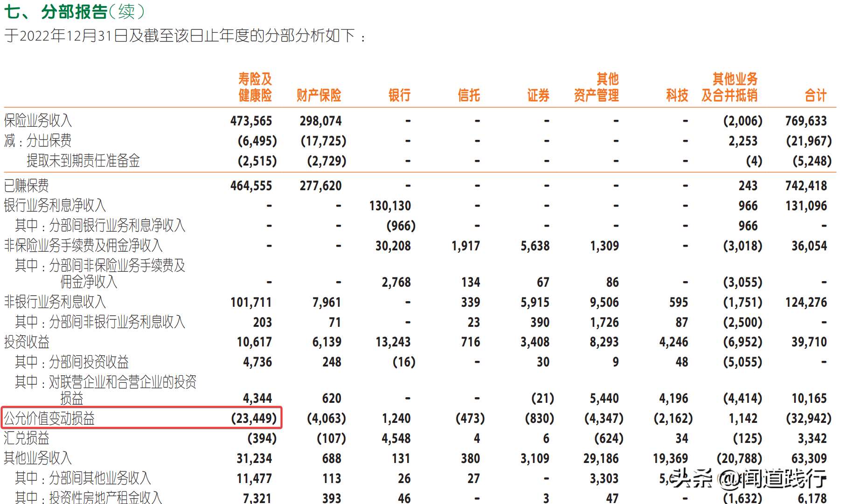The width and height of the screenshot is (841, 504).
Task: Click value 473,565 in 保险业务收入 row
Action: [251, 121]
